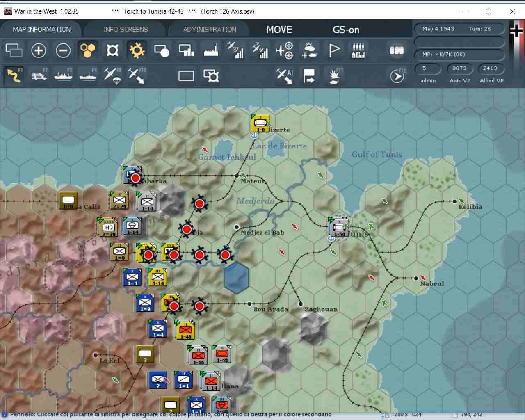
Task: Zoom in with the plus icon
Action: coord(39,50)
